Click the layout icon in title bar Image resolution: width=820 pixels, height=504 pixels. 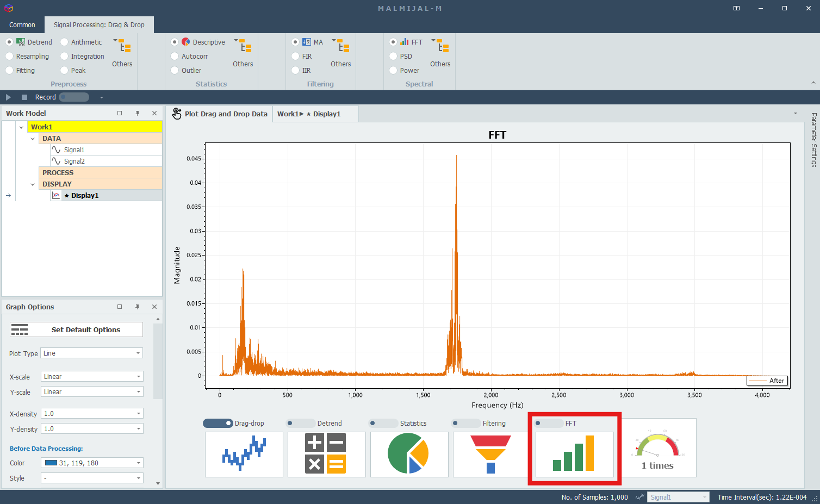pos(736,8)
